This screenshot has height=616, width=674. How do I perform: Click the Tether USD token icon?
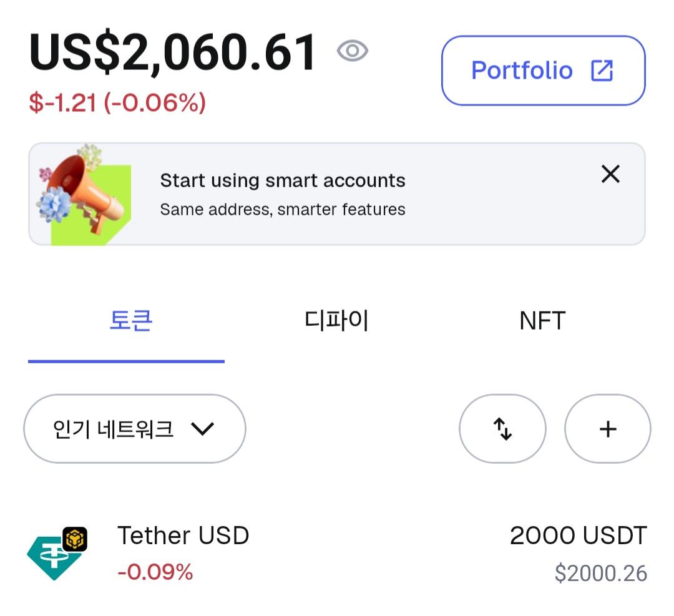pyautogui.click(x=54, y=556)
